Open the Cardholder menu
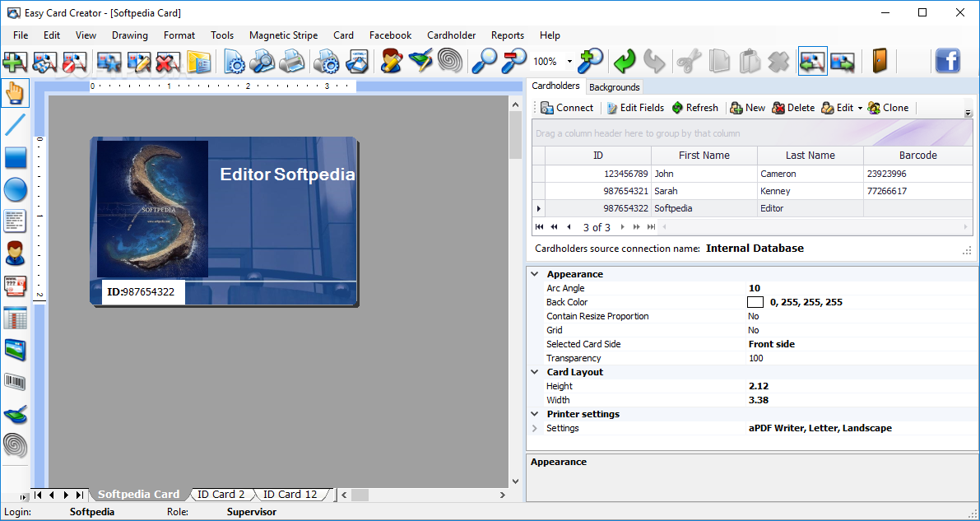 click(451, 35)
